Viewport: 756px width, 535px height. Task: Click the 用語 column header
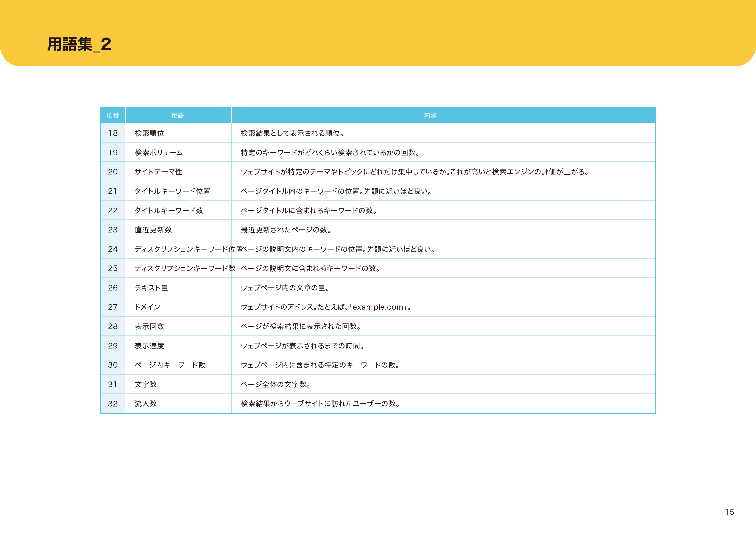click(x=178, y=115)
